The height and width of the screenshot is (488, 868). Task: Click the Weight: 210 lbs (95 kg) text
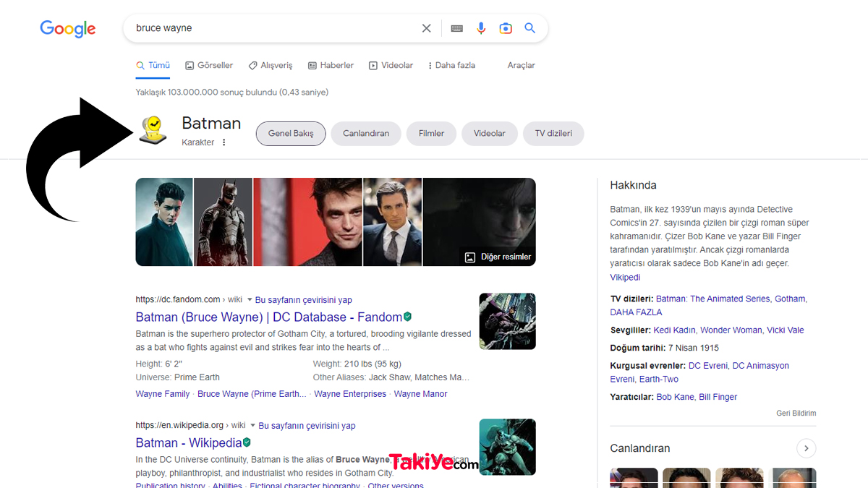coord(357,364)
